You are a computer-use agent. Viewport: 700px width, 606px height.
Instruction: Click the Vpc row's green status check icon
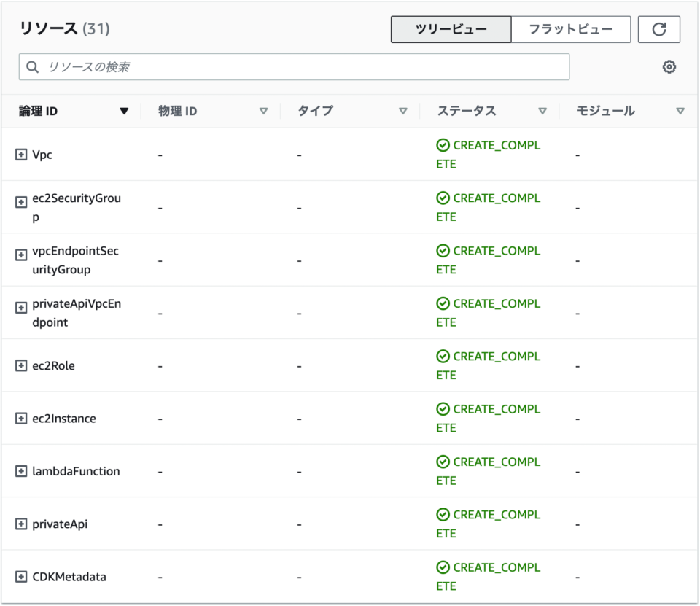coord(443,145)
